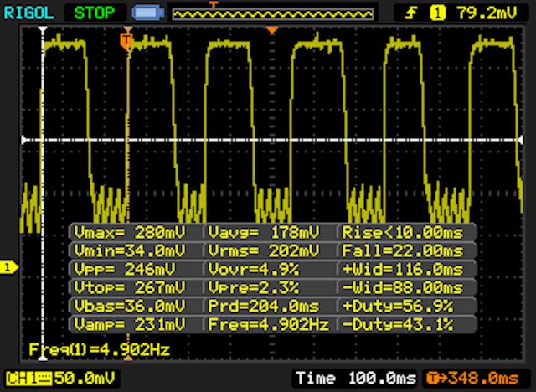
Task: Click the white arrow at left end of trigger level line
Action: pyautogui.click(x=24, y=140)
